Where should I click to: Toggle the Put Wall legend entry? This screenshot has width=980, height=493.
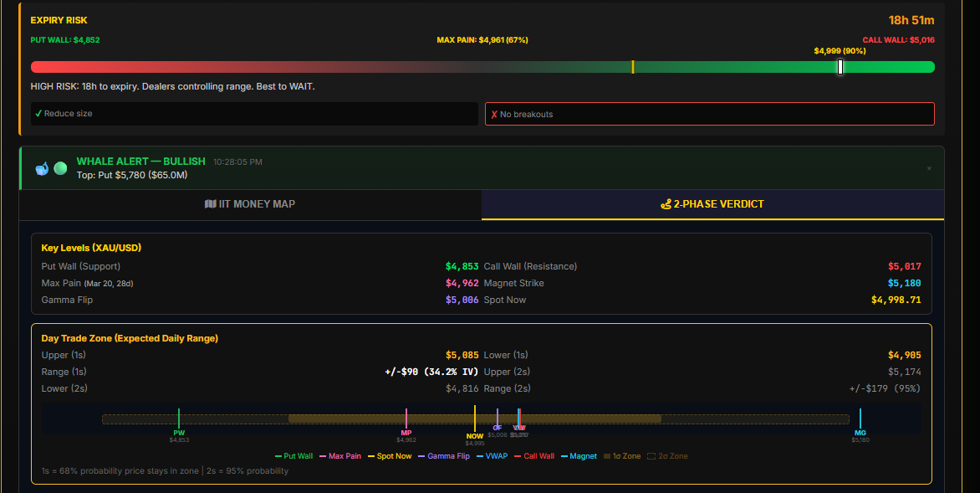coord(294,456)
